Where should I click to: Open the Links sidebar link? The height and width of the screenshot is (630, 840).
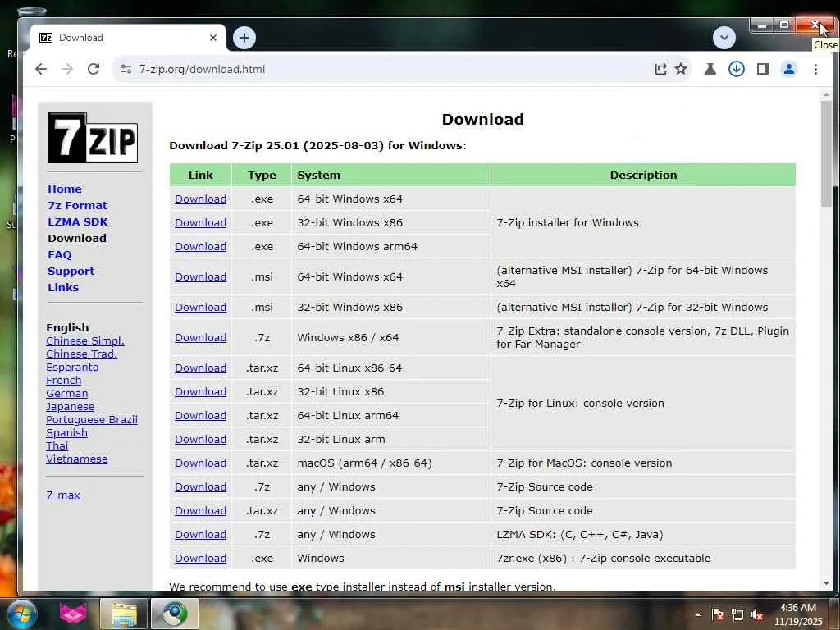pos(63,288)
